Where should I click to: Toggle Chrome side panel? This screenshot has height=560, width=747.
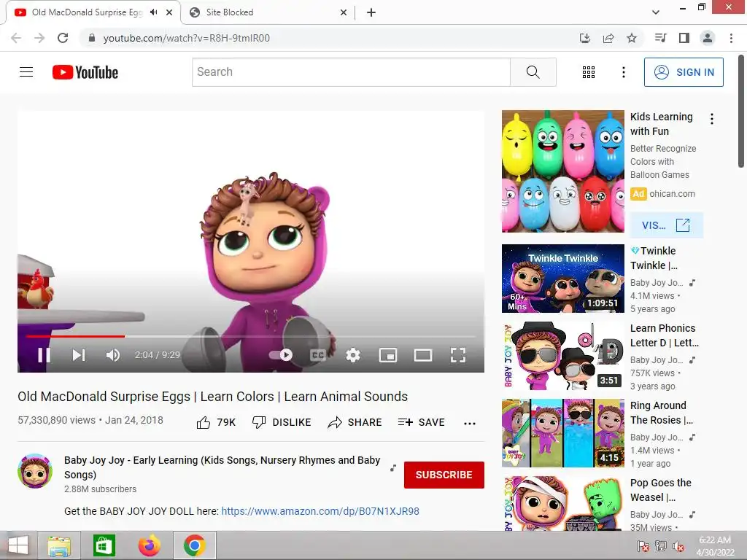click(684, 38)
